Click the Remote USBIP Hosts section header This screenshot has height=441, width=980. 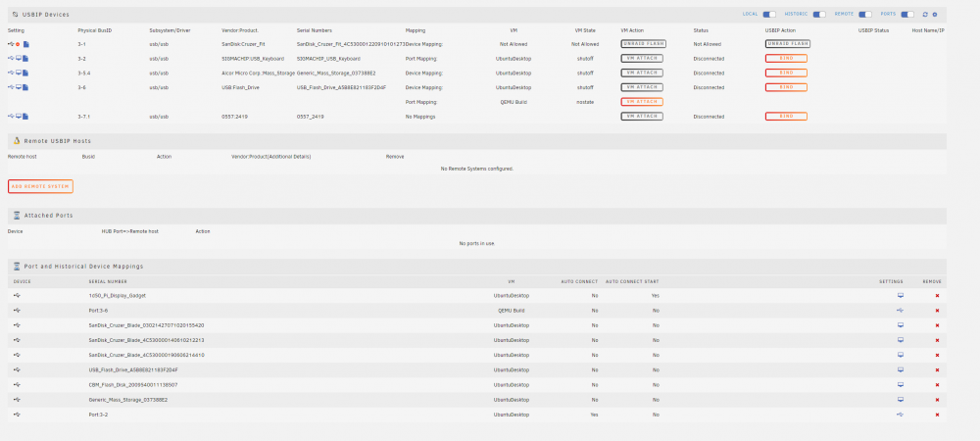pos(477,141)
